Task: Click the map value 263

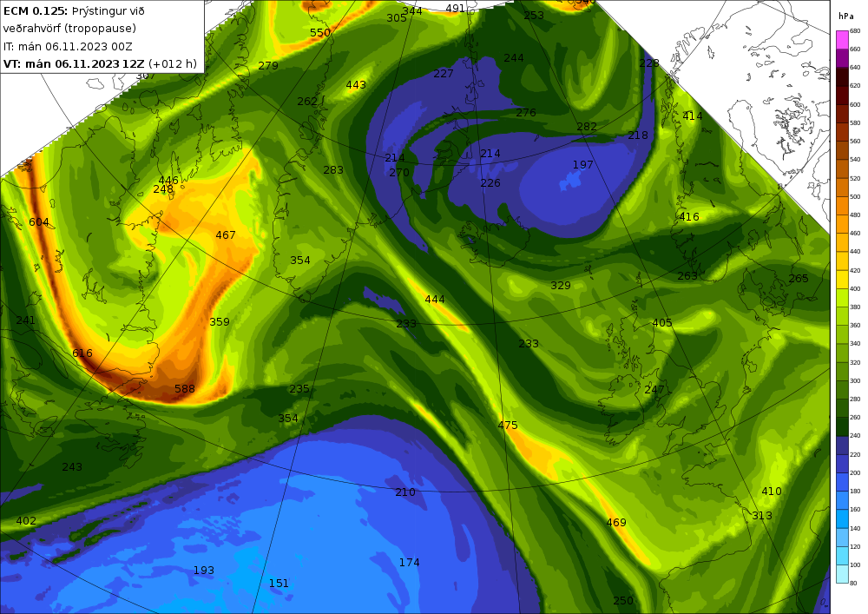Action: 687,275
